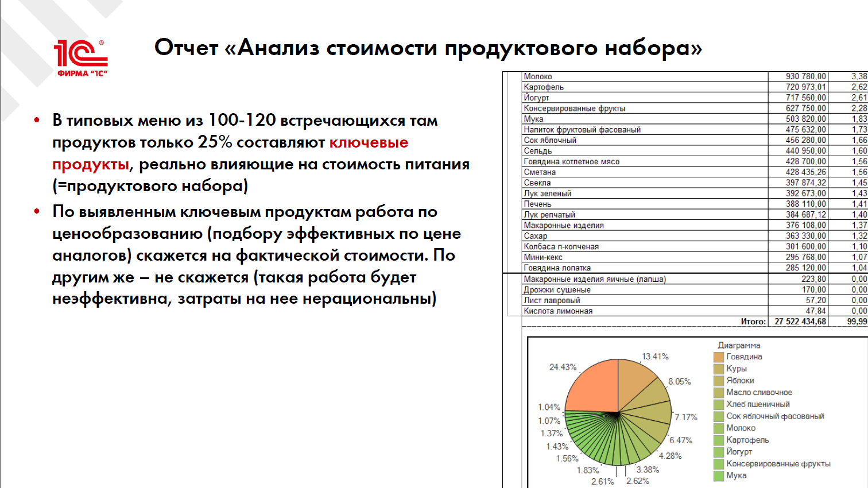Click the 'Сахар' table row name
Image resolution: width=868 pixels, height=488 pixels.
(536, 236)
